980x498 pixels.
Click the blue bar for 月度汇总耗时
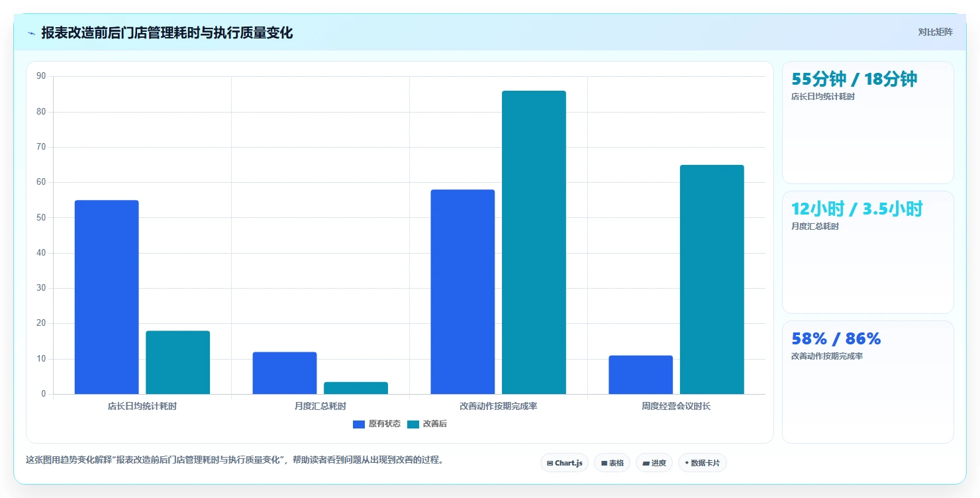285,373
